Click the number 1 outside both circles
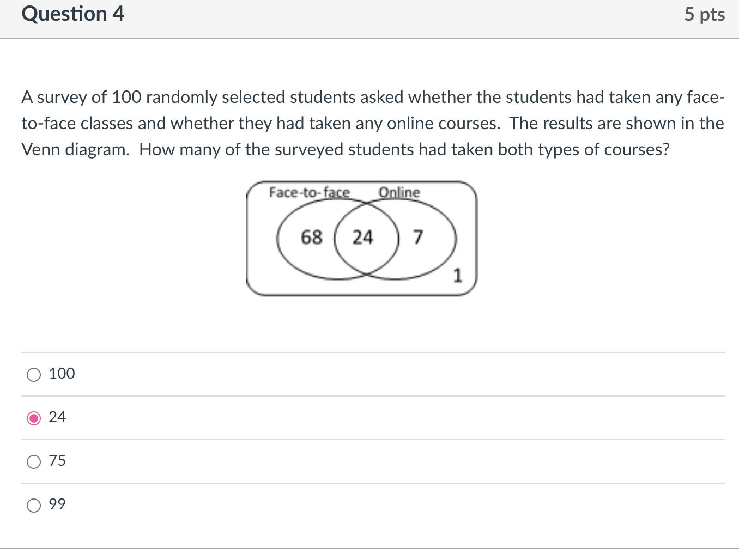739x560 pixels. point(457,276)
